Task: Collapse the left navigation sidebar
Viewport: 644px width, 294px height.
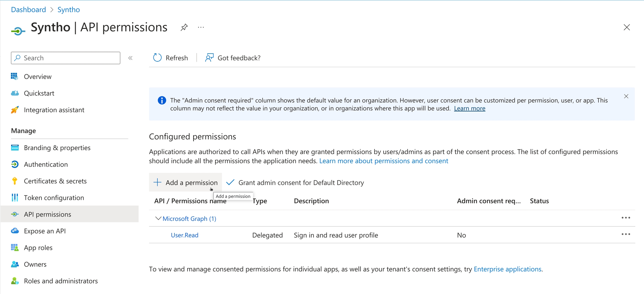Action: pos(130,58)
